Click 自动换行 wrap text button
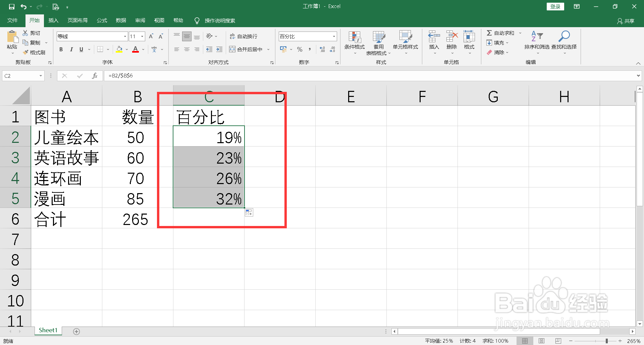This screenshot has height=345, width=644. pyautogui.click(x=244, y=36)
